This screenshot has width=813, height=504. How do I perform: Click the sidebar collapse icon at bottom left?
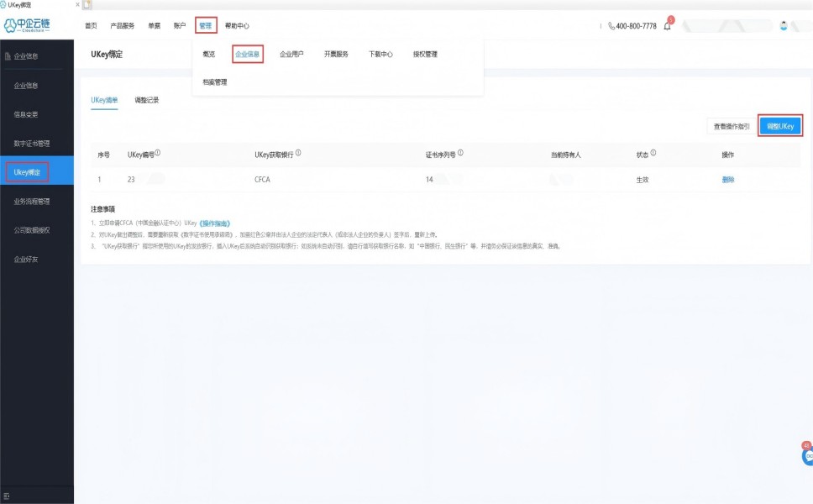pos(7,496)
